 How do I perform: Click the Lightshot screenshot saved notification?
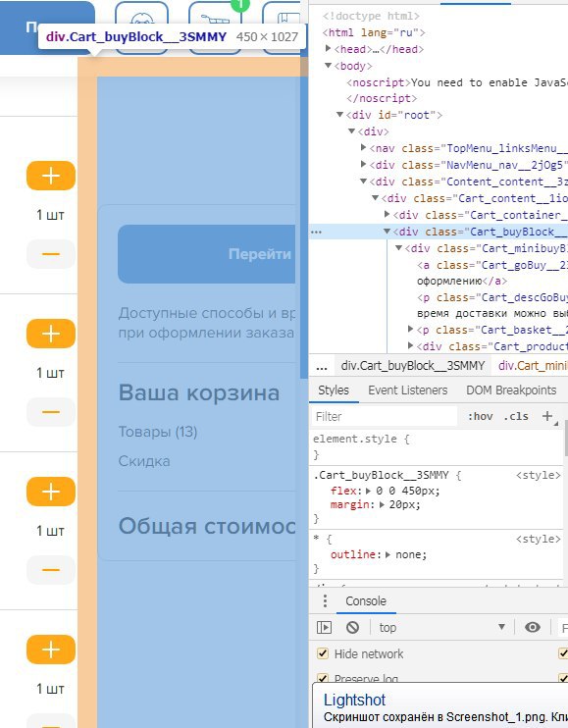pyautogui.click(x=440, y=707)
